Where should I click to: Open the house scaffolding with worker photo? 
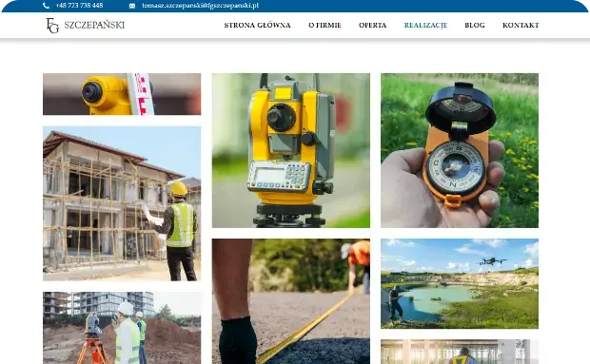tap(122, 203)
